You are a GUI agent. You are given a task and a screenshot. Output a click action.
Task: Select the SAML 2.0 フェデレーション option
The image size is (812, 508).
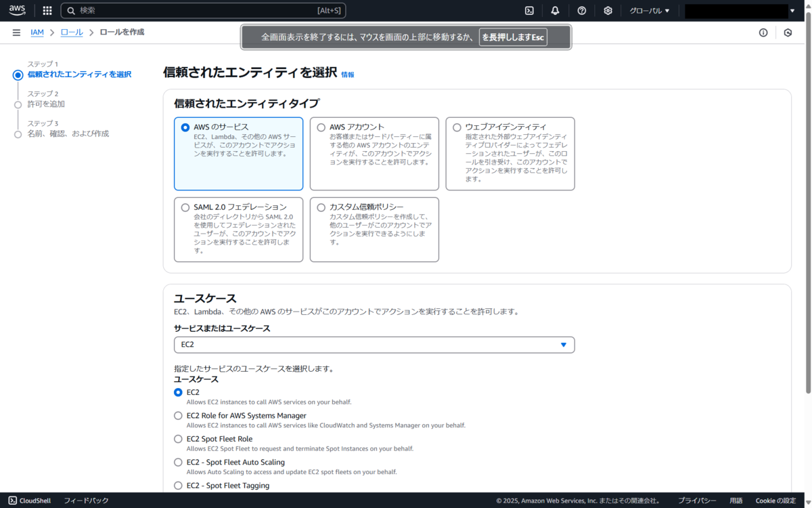238,230
